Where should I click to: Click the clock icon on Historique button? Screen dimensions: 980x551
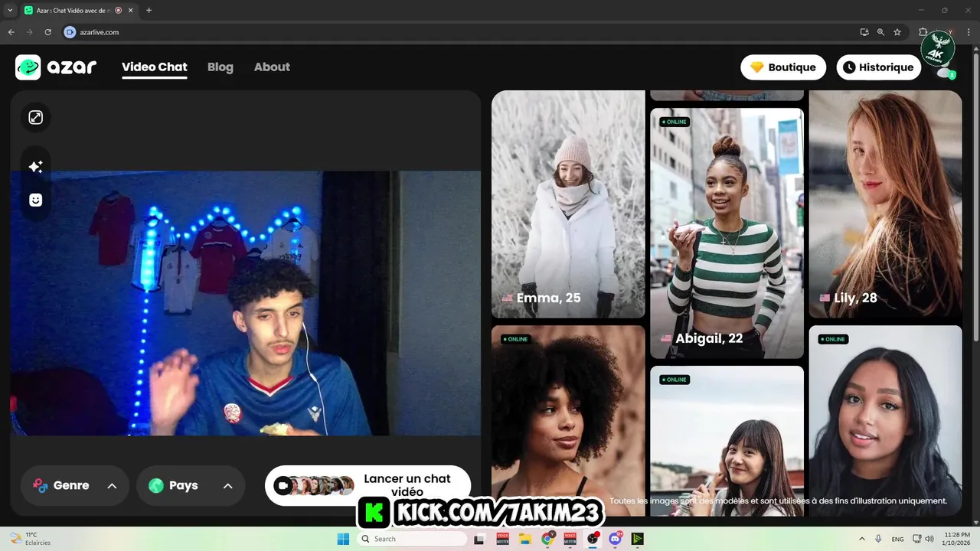849,67
